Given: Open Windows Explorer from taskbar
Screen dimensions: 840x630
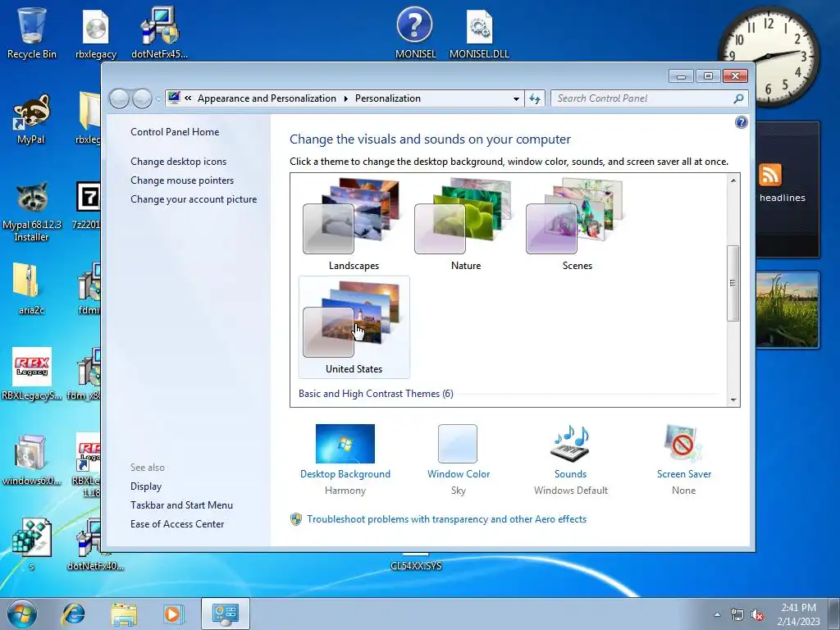Looking at the screenshot, I should click(124, 614).
